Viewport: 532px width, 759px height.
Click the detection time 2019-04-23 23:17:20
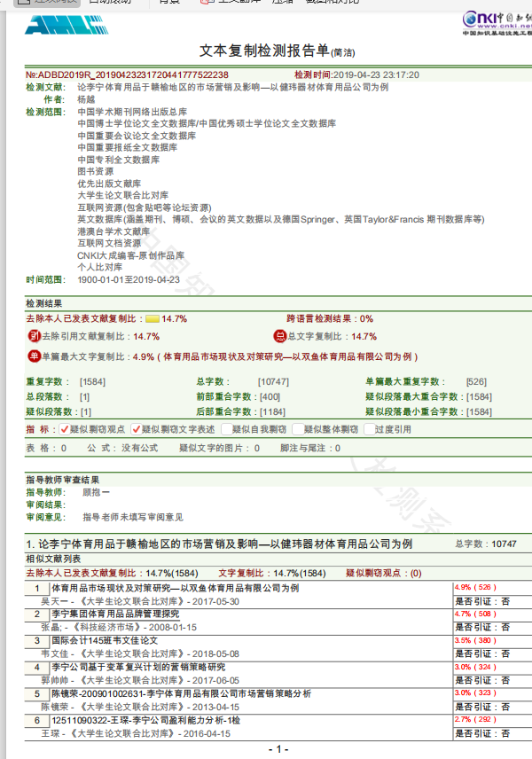point(376,75)
